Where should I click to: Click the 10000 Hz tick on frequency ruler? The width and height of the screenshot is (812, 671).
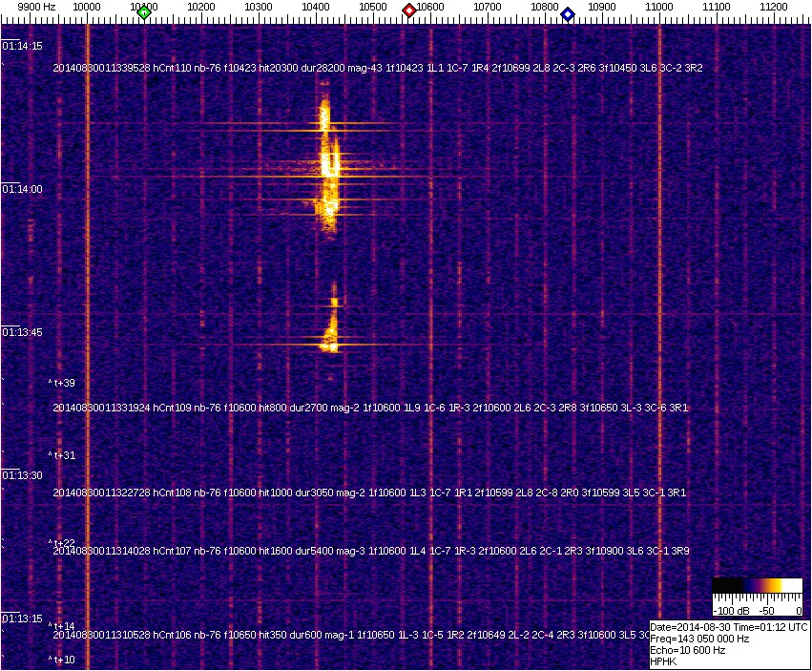[87, 8]
